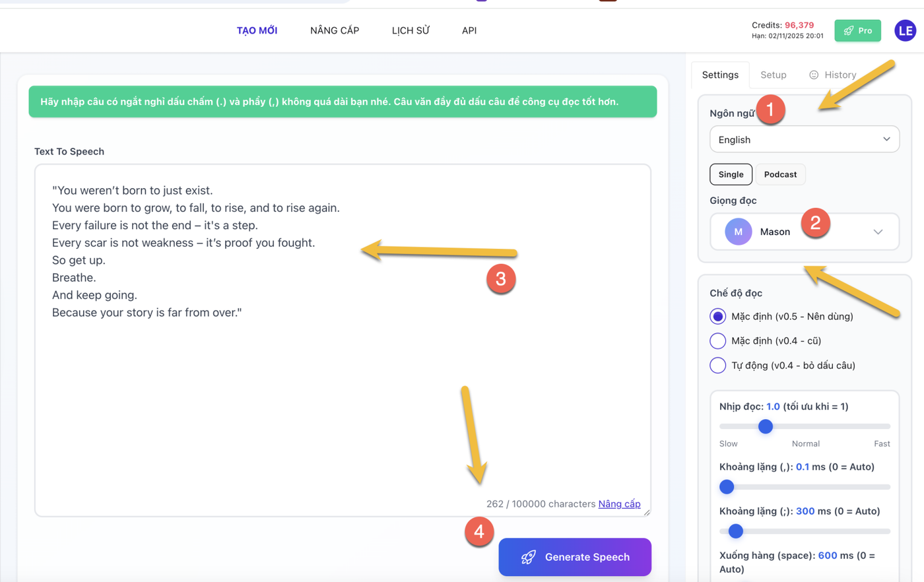Open the API navigation item
Image resolution: width=924 pixels, height=582 pixels.
click(469, 30)
